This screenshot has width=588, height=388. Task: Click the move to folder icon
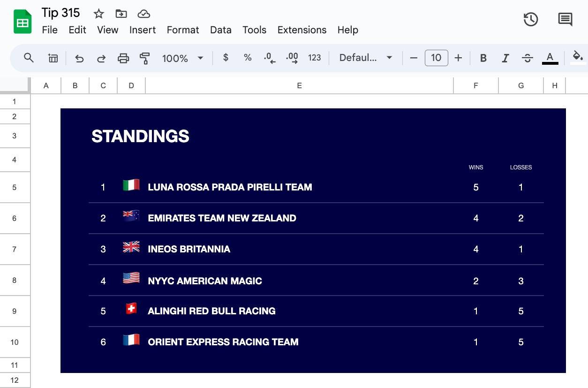(121, 14)
